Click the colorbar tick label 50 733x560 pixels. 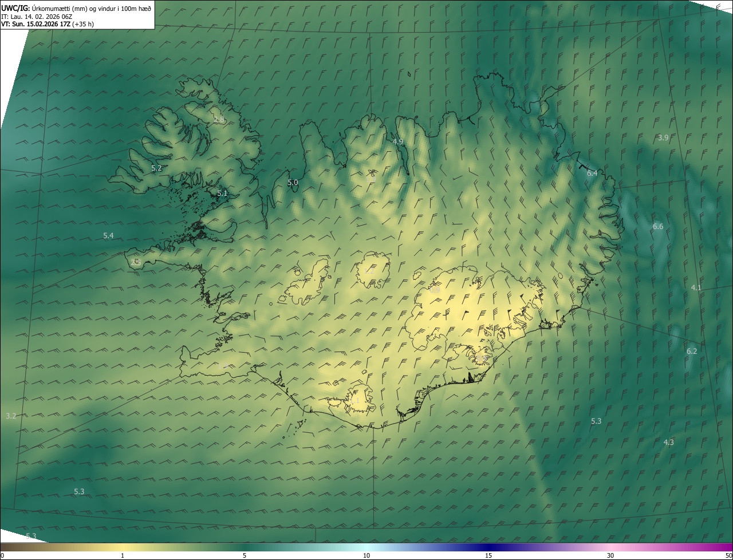(728, 555)
